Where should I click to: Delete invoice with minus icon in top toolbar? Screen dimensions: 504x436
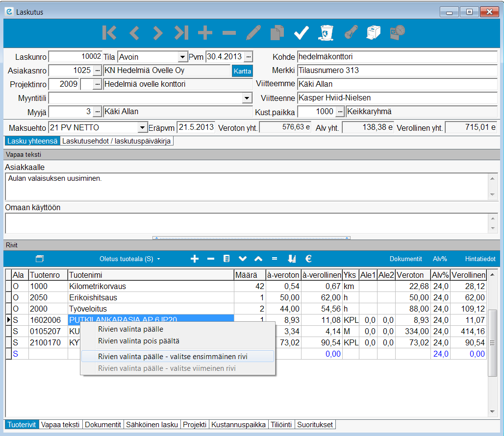tap(229, 33)
